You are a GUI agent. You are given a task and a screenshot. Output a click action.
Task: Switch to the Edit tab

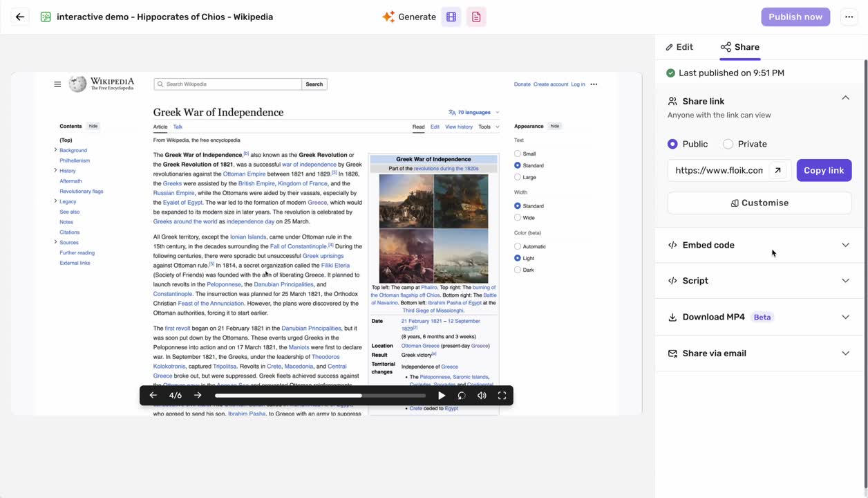point(679,47)
